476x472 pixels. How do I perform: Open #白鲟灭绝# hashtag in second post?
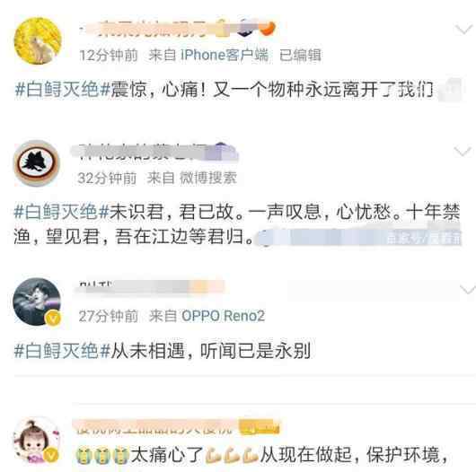click(x=61, y=212)
